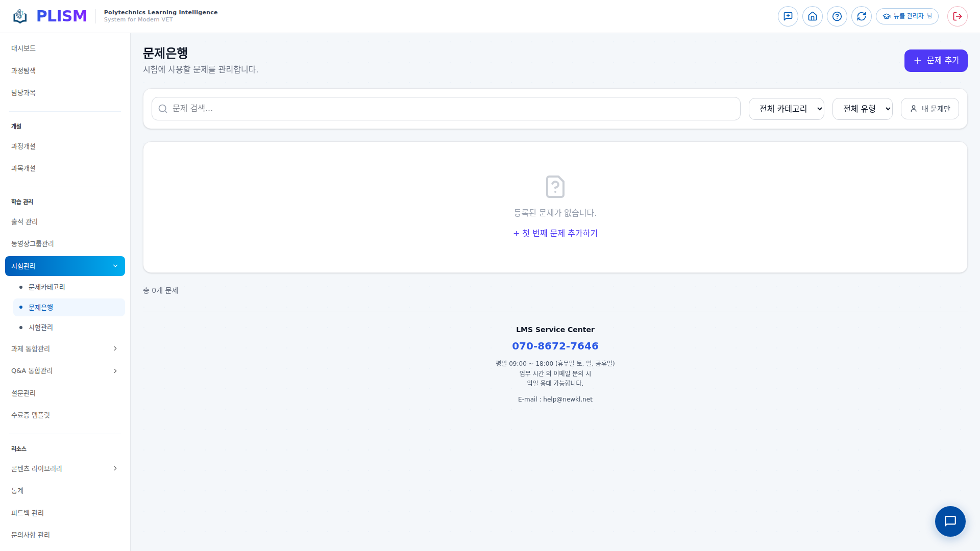
Task: Open help question mark icon
Action: pos(837,16)
